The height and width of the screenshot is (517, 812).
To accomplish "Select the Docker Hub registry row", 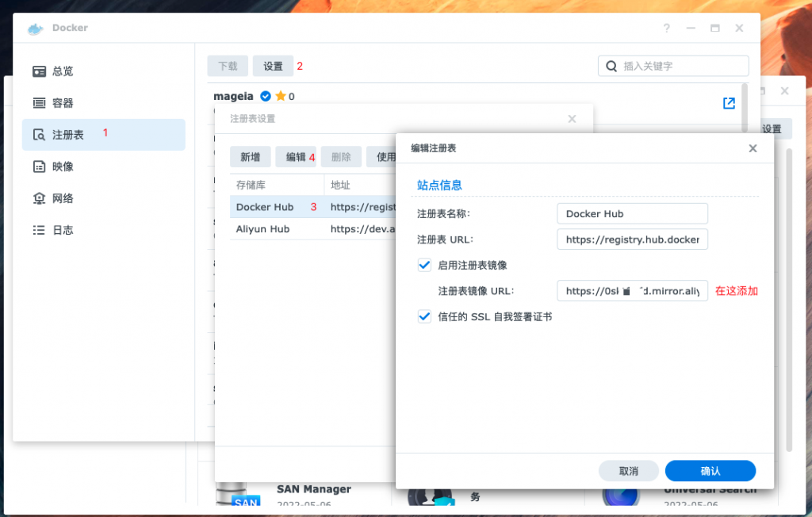I will (x=312, y=207).
